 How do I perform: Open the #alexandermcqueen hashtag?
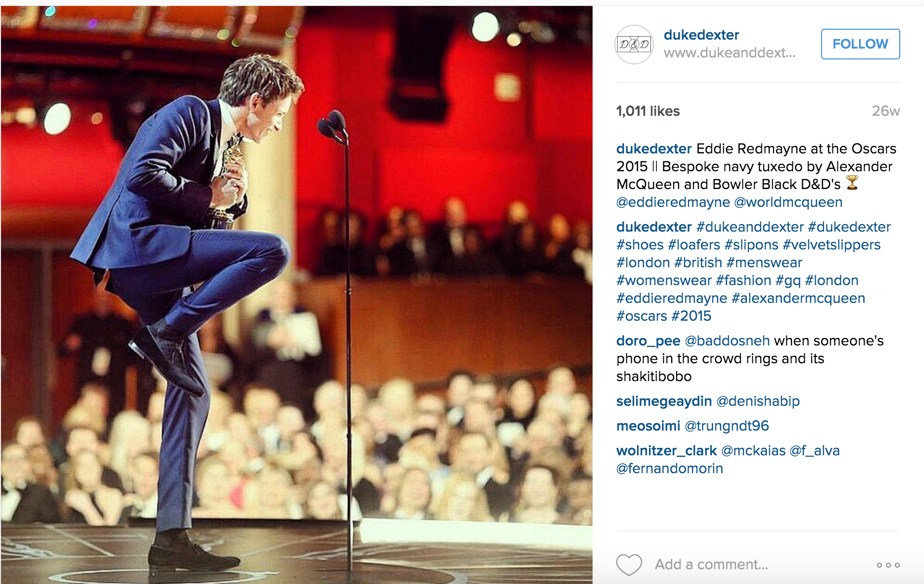[798, 298]
